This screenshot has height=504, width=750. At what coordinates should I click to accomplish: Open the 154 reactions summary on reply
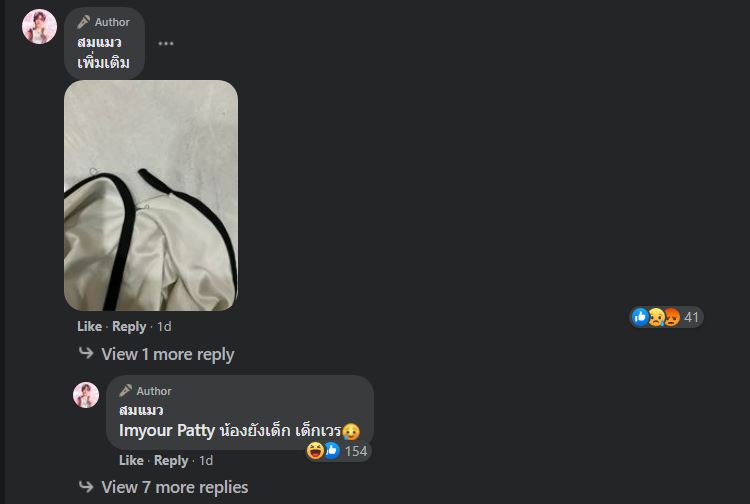339,451
